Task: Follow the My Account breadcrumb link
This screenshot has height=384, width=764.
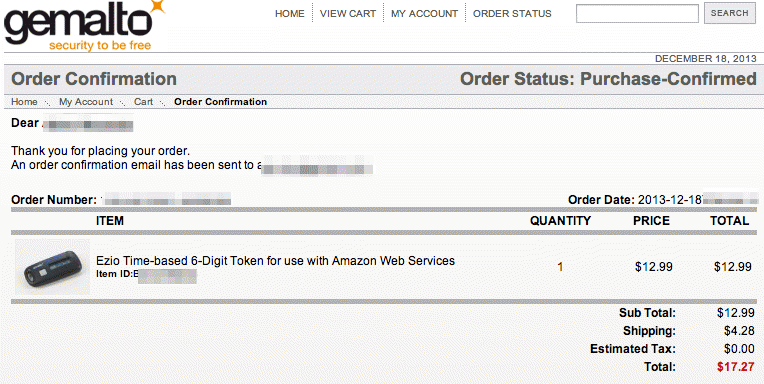Action: pos(86,102)
